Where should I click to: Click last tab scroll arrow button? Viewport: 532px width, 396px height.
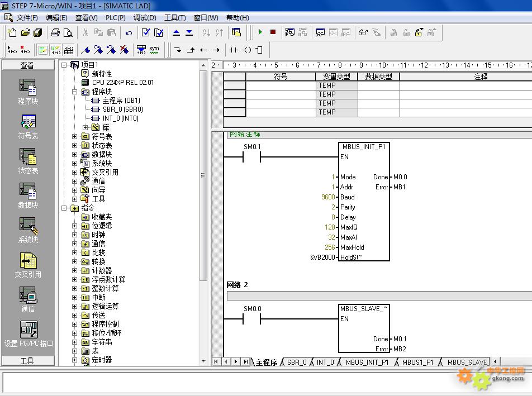(x=245, y=362)
